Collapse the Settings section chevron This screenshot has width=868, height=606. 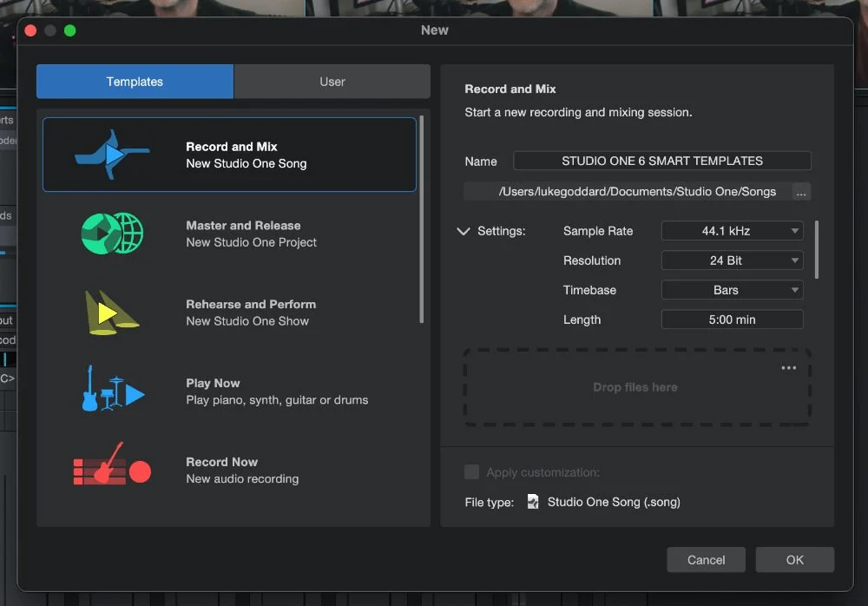(464, 231)
